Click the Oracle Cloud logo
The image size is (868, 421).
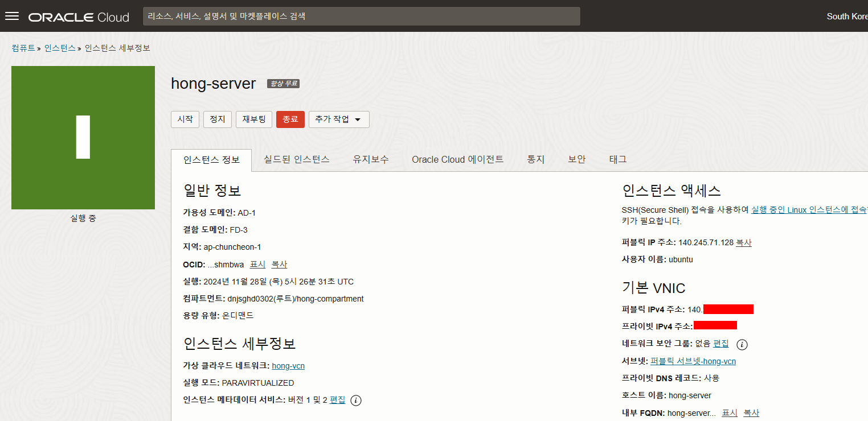click(79, 17)
